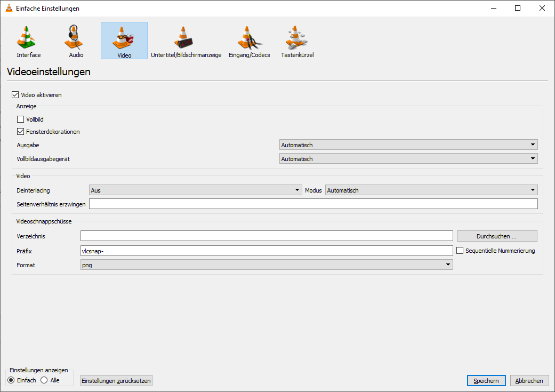Uncheck Fensterdekorationen
Viewport: 555px width, 392px height.
click(x=21, y=132)
